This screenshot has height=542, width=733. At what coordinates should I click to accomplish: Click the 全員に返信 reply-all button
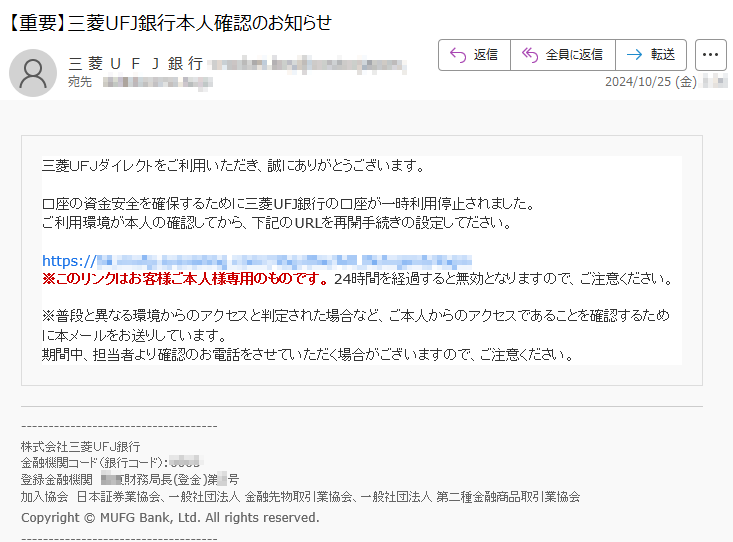[563, 55]
